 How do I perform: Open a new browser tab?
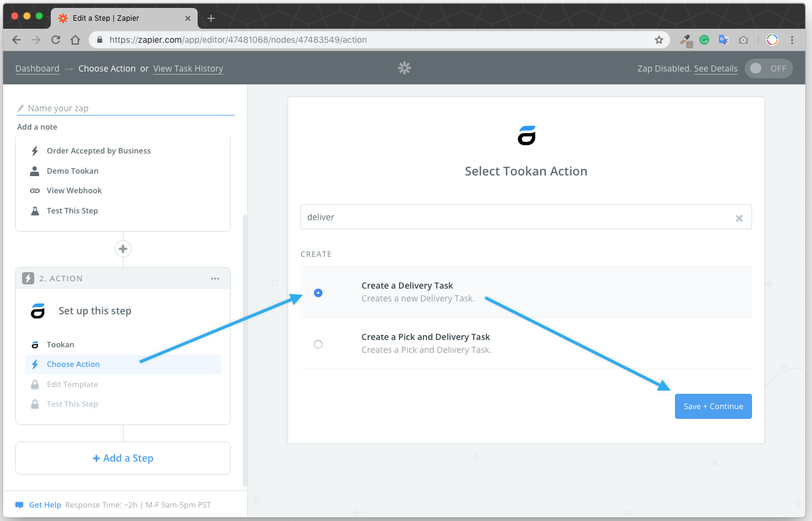(211, 18)
